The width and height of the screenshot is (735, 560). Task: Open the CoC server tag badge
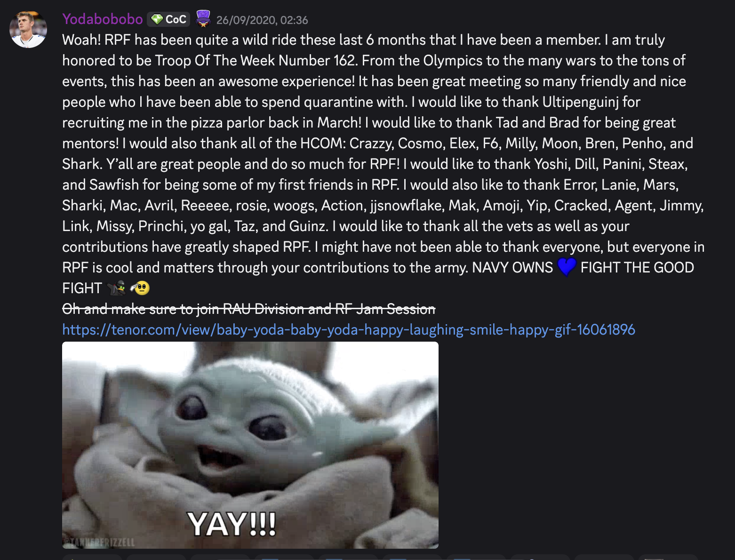tap(168, 19)
